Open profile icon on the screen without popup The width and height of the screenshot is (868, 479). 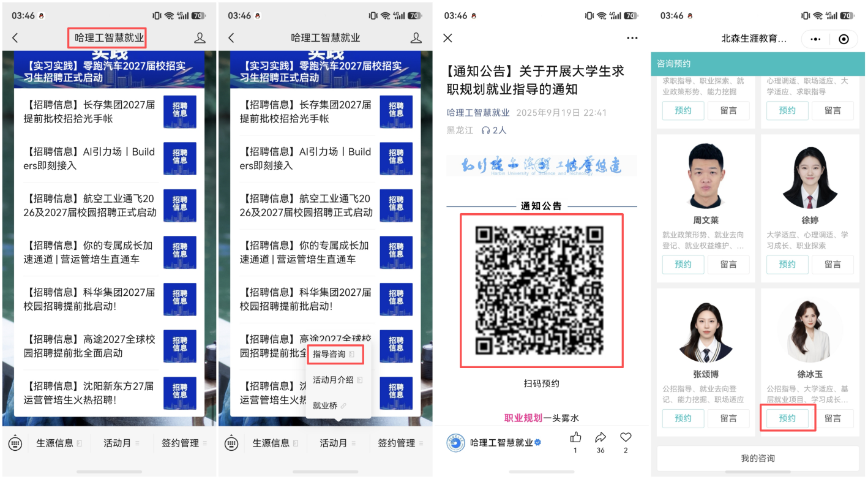(x=200, y=38)
